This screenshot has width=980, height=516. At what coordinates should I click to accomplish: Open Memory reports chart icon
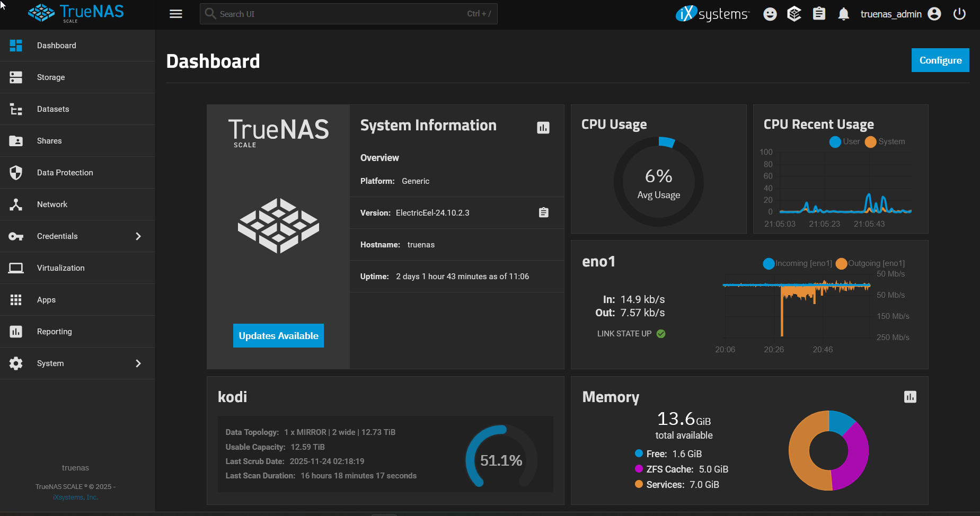click(x=910, y=397)
